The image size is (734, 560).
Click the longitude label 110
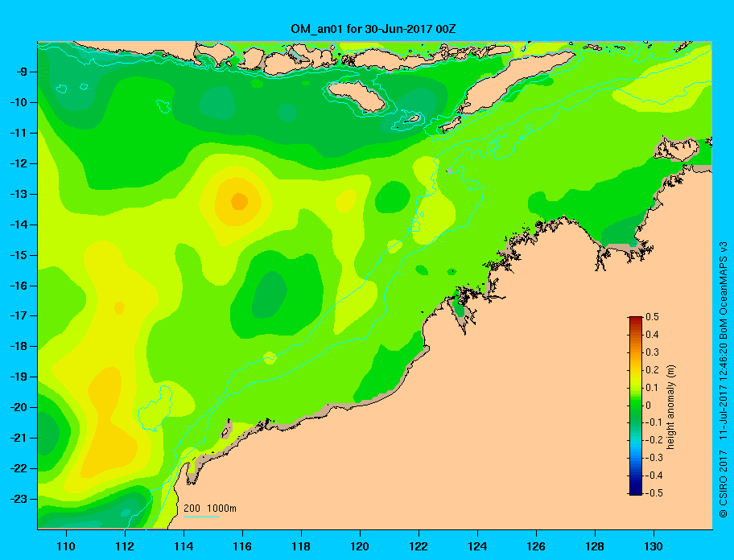[x=66, y=546]
